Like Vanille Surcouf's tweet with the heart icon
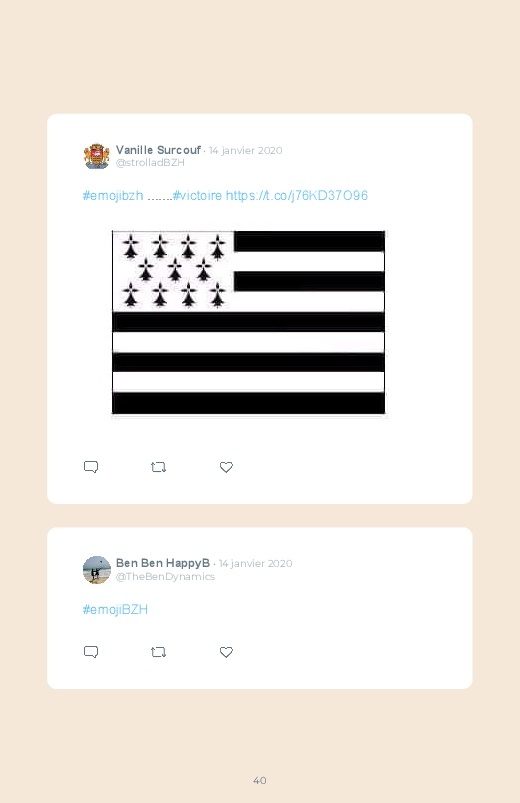The image size is (520, 803). point(226,467)
